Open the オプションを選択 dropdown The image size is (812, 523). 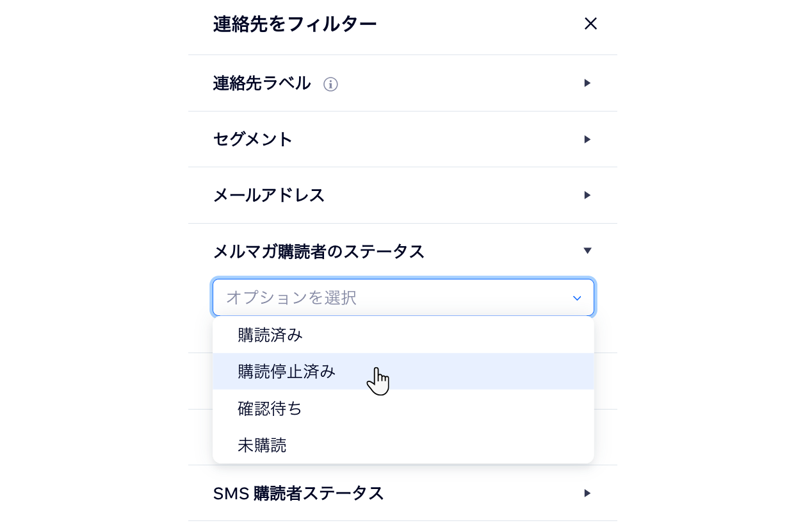coord(403,297)
